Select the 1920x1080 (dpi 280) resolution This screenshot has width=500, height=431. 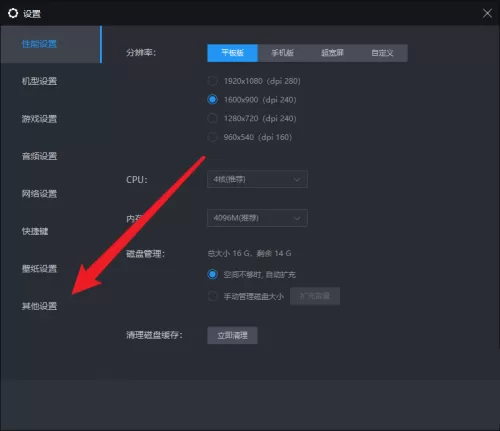point(254,81)
